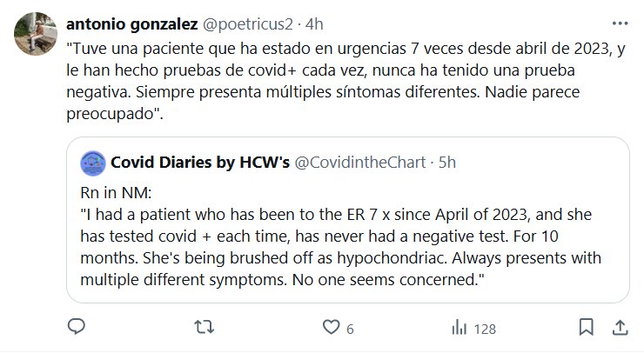Click the like count number 6
Screen dimensions: 644x353
pyautogui.click(x=350, y=329)
